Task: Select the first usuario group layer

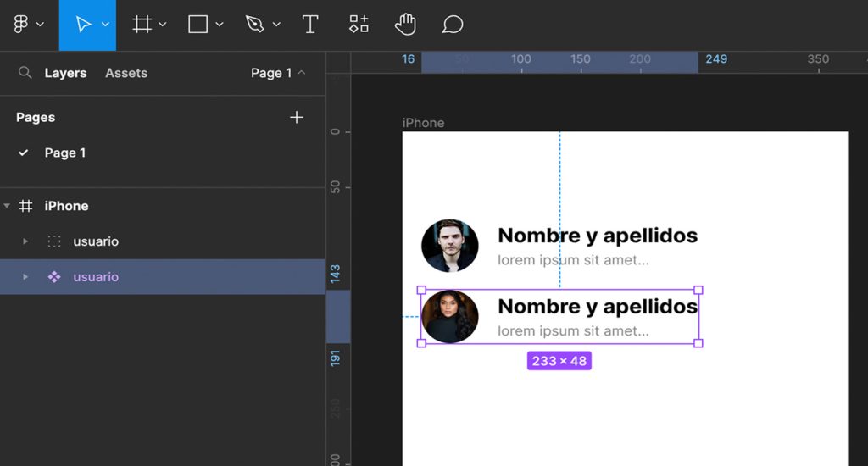Action: (95, 241)
